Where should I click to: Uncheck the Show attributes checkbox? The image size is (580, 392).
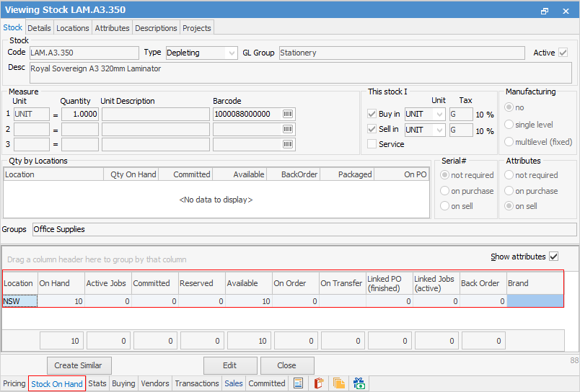[x=554, y=257]
